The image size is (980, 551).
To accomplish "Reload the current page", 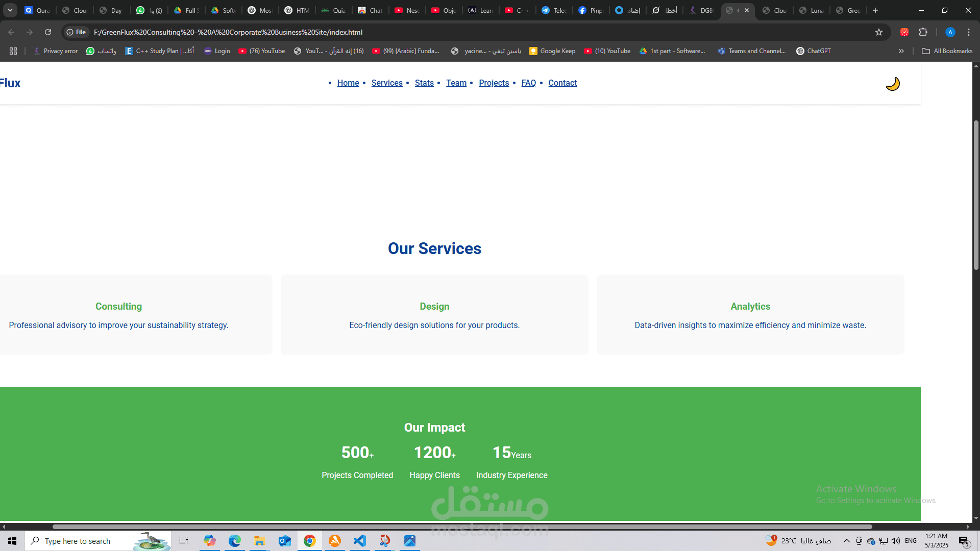I will (x=47, y=32).
